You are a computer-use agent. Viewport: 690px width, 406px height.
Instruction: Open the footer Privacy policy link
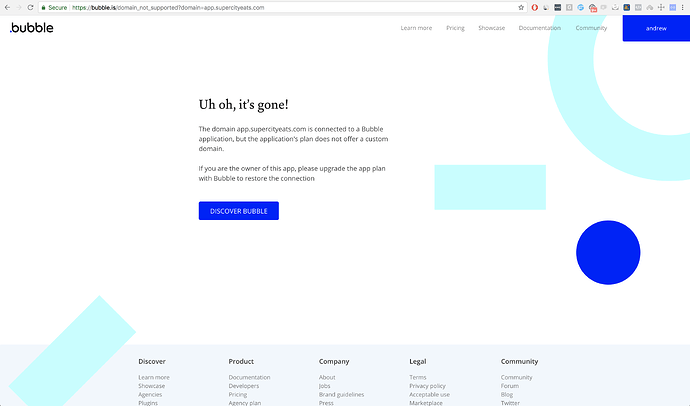[427, 386]
